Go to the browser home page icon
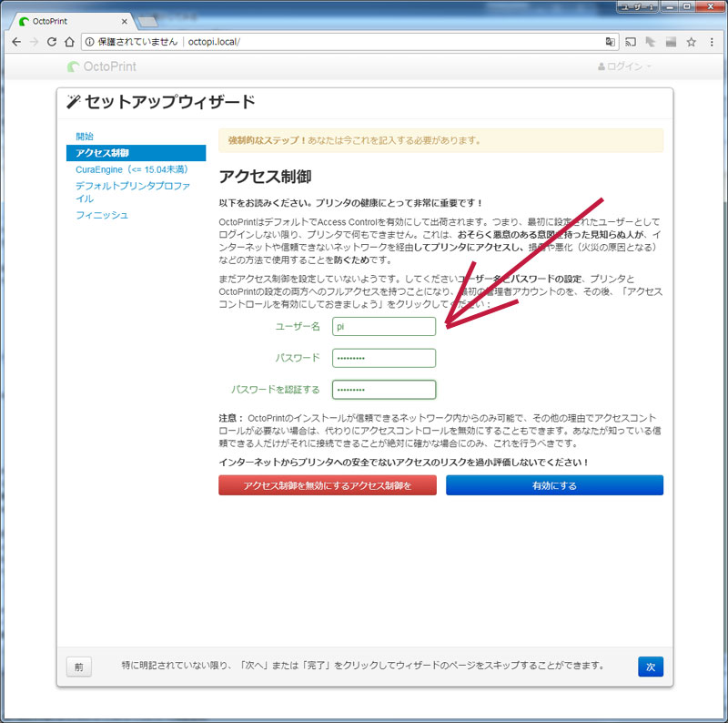 click(69, 42)
